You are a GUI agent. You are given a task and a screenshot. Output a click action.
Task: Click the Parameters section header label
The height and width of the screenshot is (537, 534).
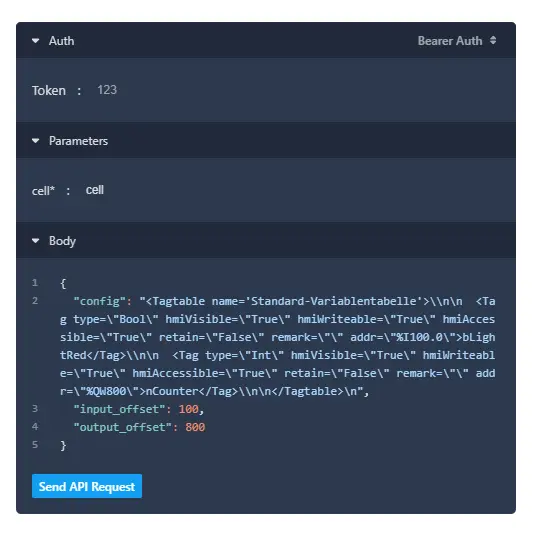pos(78,141)
